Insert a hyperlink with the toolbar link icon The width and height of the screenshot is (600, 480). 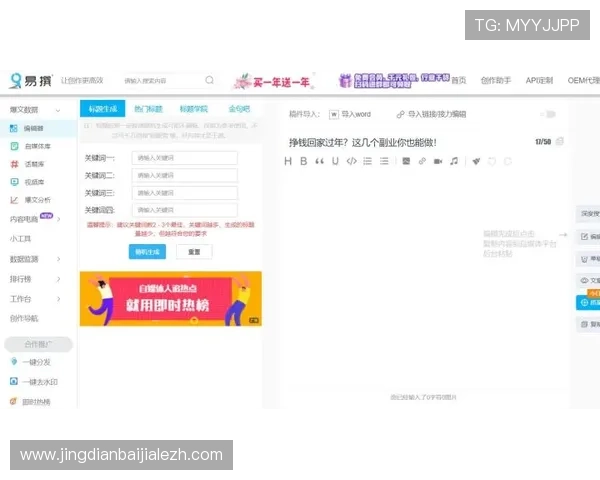click(422, 161)
